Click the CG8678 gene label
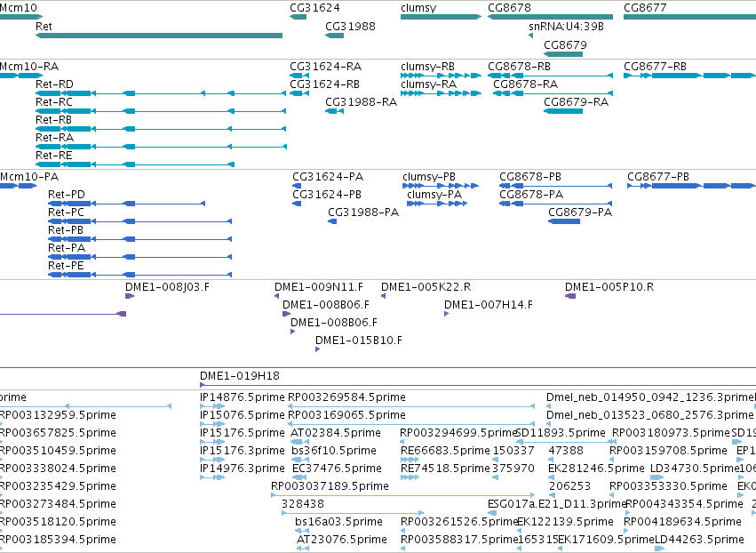756x553 pixels. 509,8
